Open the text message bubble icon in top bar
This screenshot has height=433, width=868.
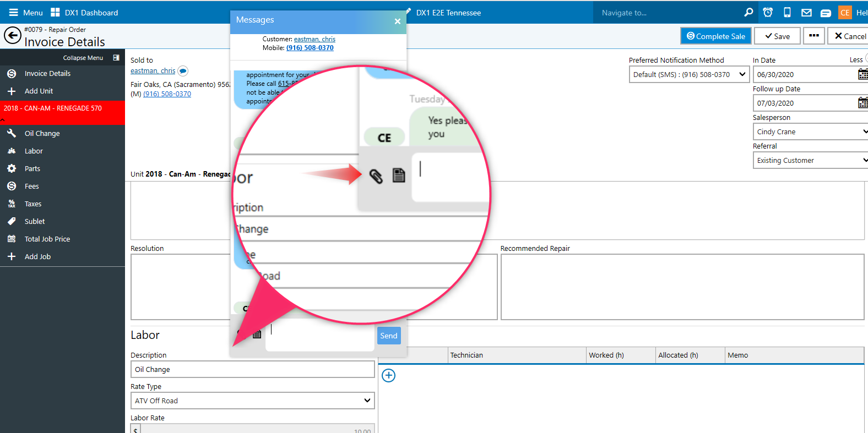826,13
